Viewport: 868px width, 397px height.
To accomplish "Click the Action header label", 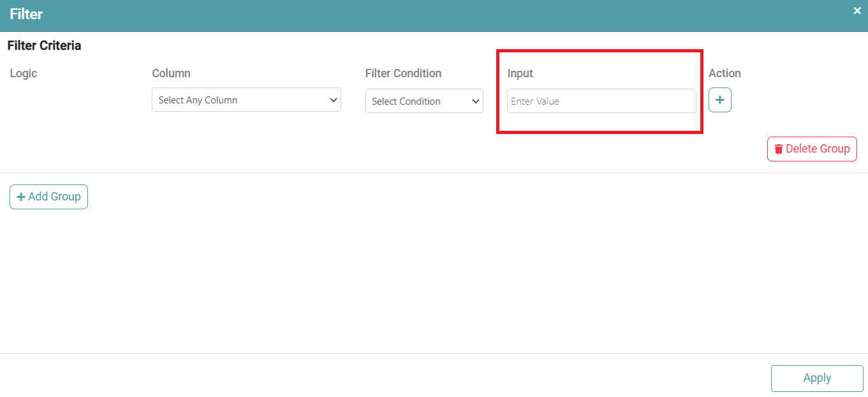I will 725,73.
